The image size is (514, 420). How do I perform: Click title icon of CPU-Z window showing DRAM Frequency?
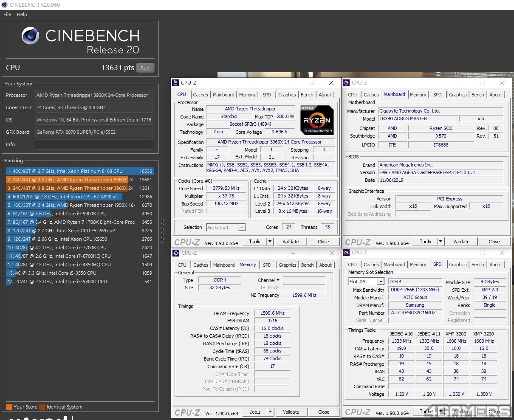coord(176,253)
